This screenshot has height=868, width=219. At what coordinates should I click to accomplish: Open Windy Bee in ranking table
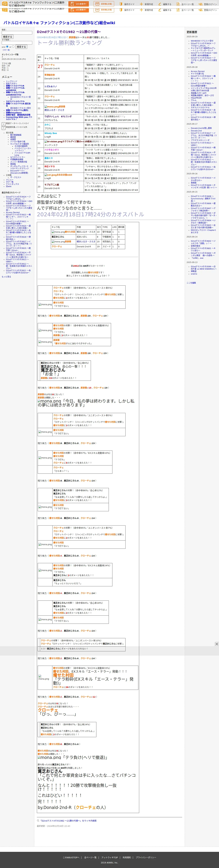click(51, 133)
